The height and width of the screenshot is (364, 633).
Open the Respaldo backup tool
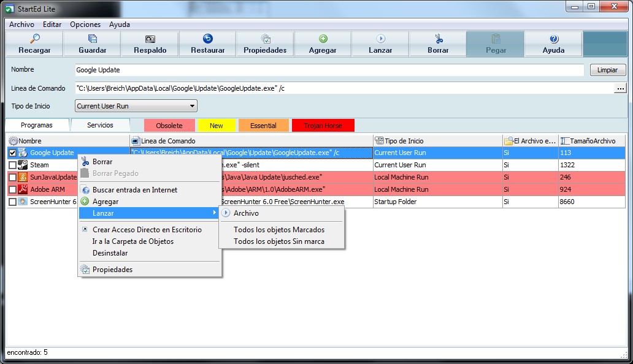pyautogui.click(x=150, y=44)
